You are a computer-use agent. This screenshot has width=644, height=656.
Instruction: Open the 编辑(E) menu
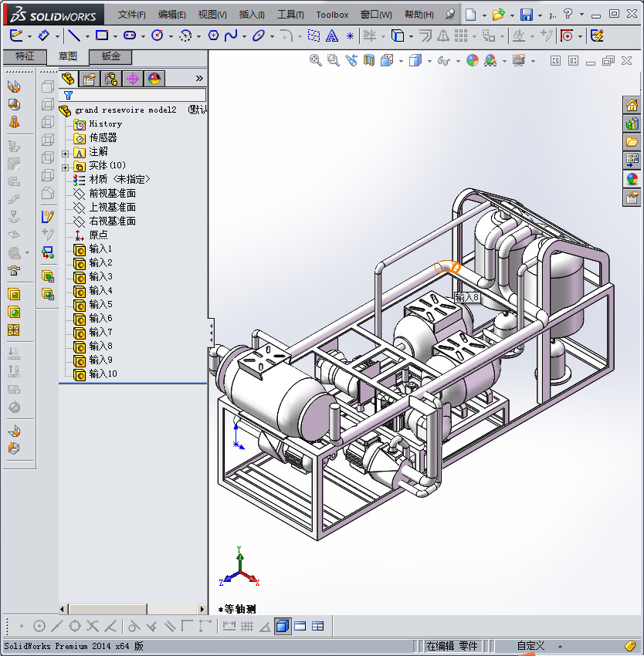pos(171,15)
